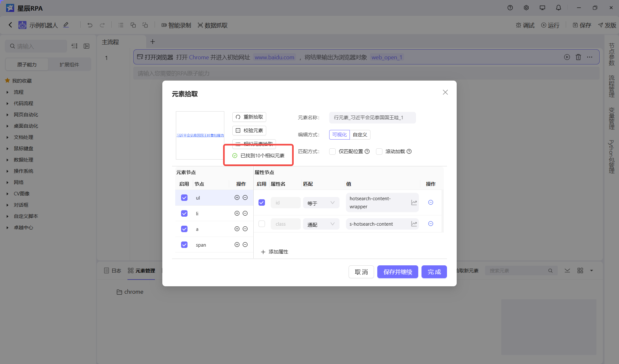
Task: Open value picker icon for s-hotsearch-content
Action: pos(414,224)
